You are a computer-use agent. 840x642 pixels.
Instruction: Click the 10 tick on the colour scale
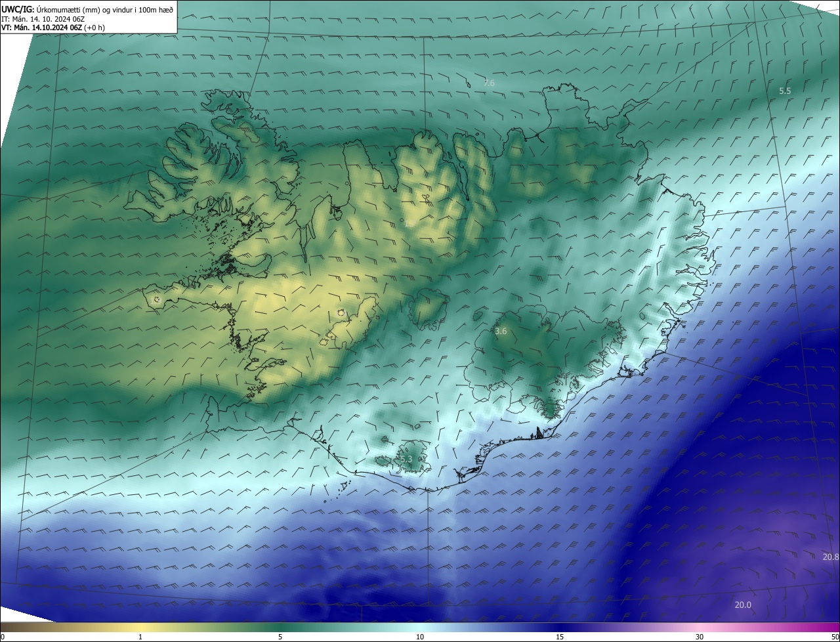tap(420, 637)
